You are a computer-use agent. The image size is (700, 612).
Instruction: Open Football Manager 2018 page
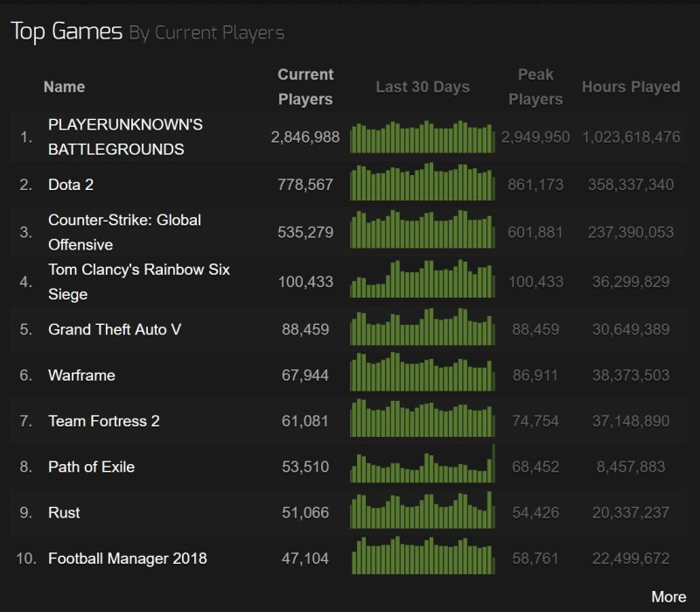(127, 559)
